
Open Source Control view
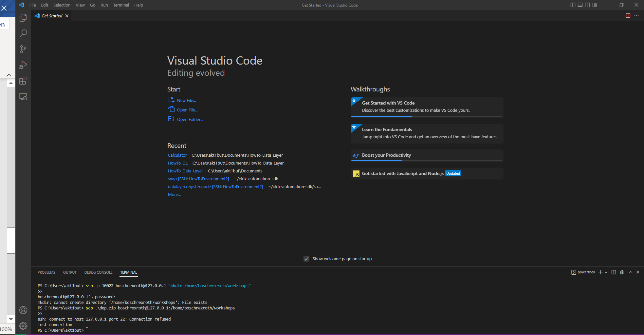(x=23, y=49)
